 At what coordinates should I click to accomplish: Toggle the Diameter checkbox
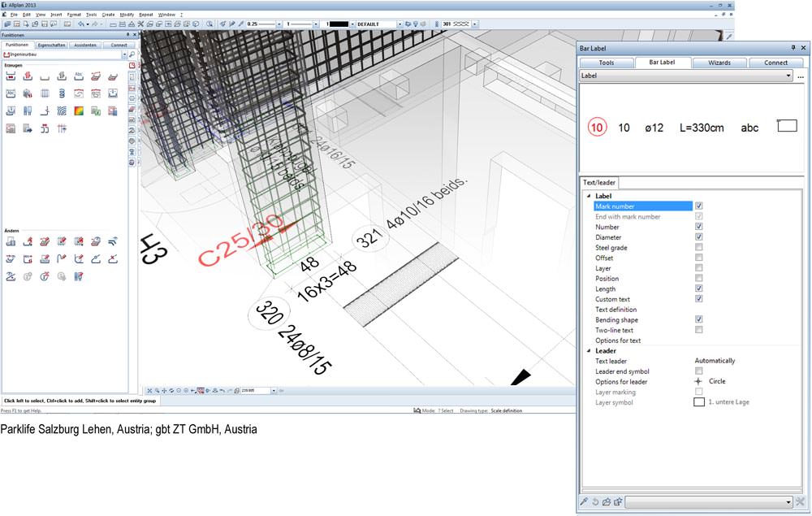(698, 236)
